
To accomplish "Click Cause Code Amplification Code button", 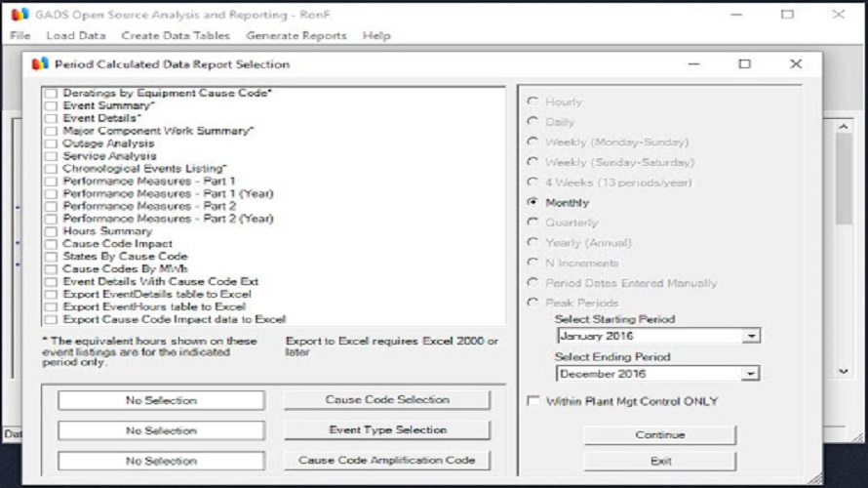I will (386, 461).
